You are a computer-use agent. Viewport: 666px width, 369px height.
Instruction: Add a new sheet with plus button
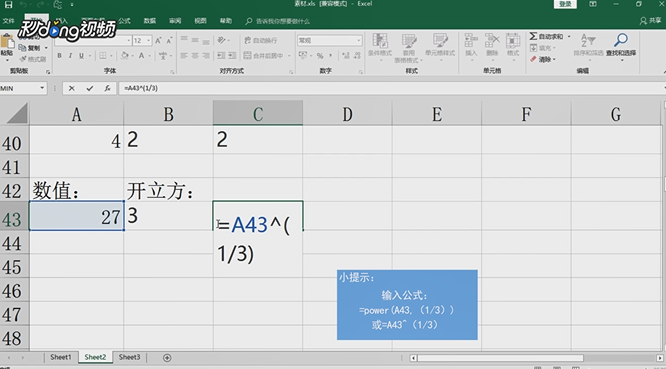point(167,358)
